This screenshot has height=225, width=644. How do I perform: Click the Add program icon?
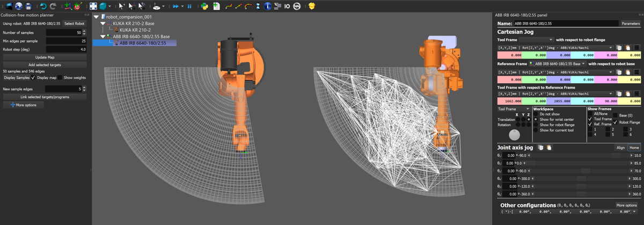pos(216,6)
